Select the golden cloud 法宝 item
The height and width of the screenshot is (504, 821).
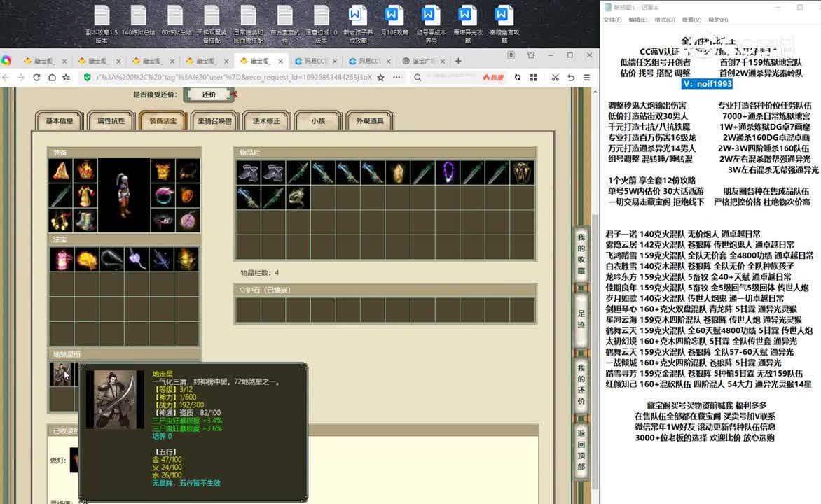click(86, 259)
